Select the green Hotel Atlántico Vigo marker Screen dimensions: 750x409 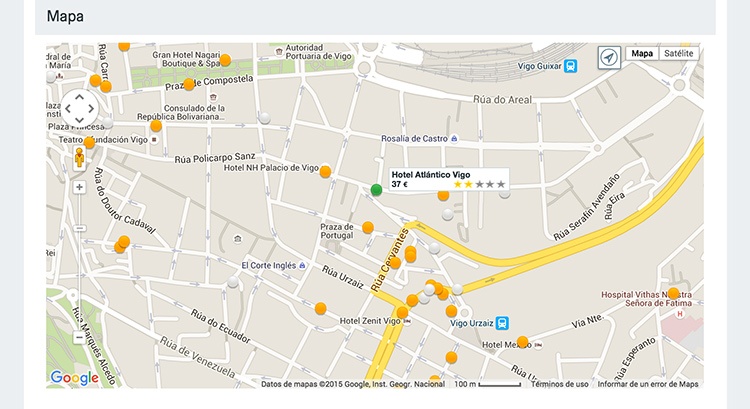point(376,190)
